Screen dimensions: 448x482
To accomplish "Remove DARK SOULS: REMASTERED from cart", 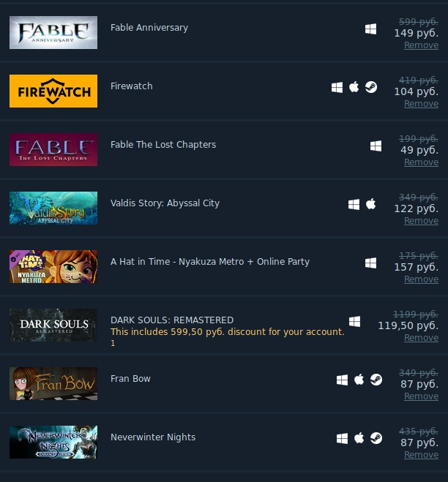I will pos(421,338).
